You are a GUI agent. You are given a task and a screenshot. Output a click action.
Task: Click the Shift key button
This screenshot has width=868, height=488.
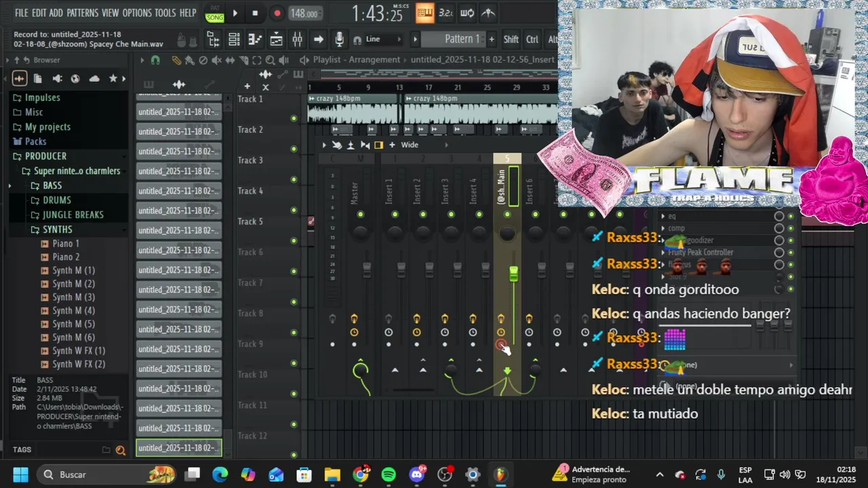tap(511, 39)
